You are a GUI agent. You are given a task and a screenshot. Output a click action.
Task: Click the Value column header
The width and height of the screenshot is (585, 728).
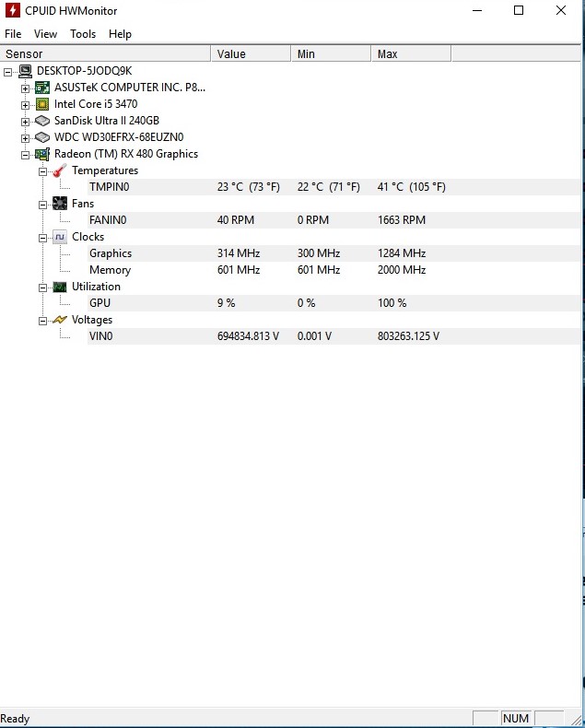(252, 53)
